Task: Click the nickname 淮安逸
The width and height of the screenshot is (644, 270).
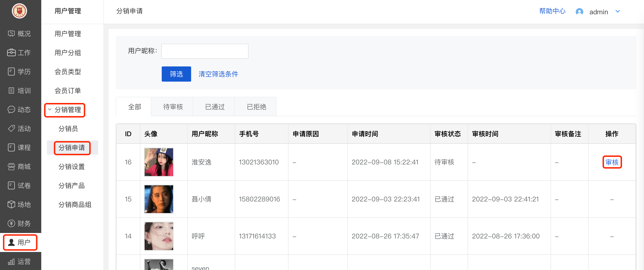Action: pyautogui.click(x=202, y=162)
